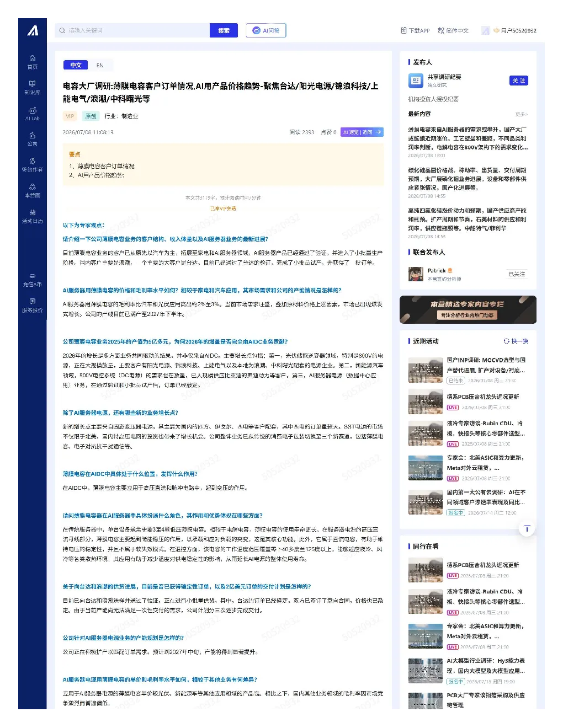
Task: Click thumbnail of AI大模型行业调研 item
Action: [x=426, y=670]
